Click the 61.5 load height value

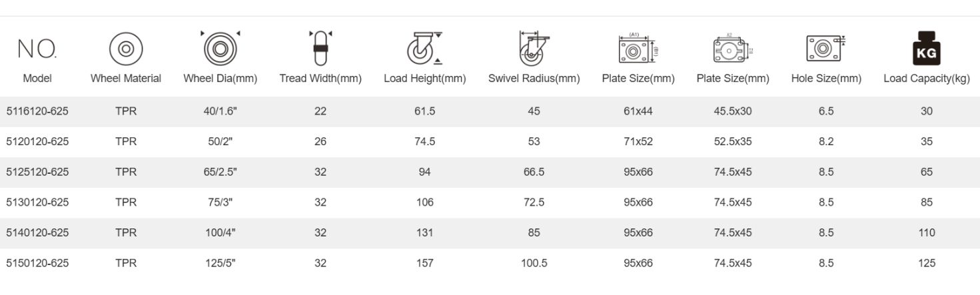tap(424, 111)
